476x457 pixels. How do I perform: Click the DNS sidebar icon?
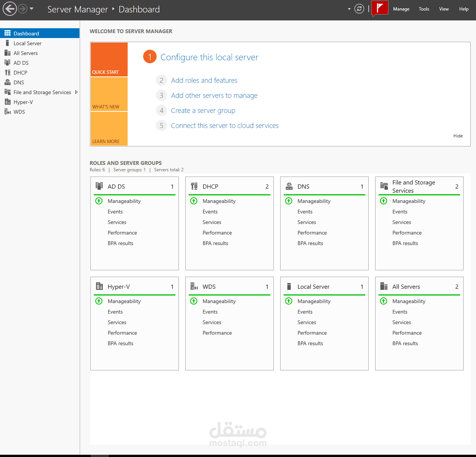point(8,82)
